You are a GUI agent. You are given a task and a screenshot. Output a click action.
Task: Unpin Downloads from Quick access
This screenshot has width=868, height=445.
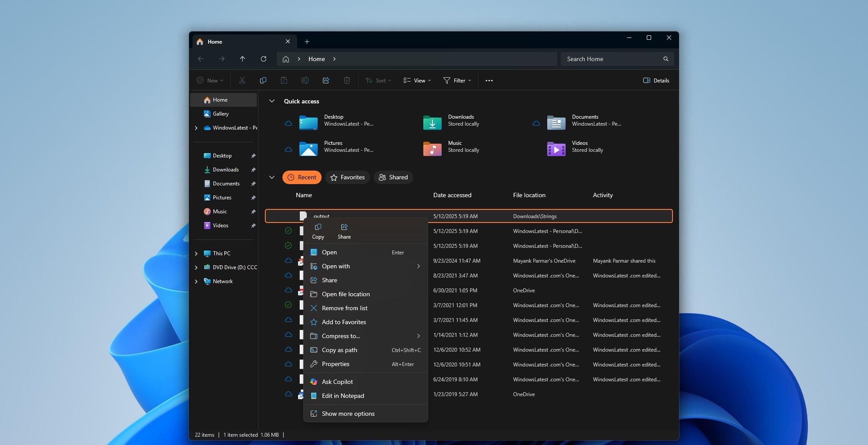point(253,170)
